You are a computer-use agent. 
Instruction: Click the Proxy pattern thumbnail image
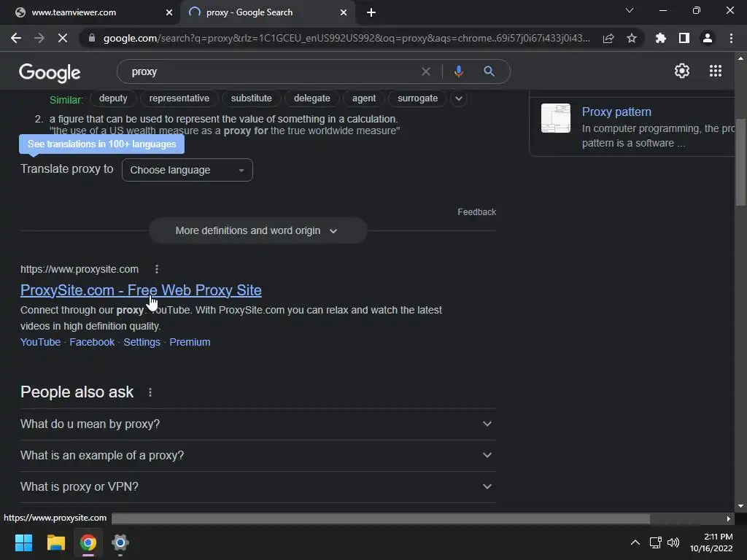click(x=555, y=118)
